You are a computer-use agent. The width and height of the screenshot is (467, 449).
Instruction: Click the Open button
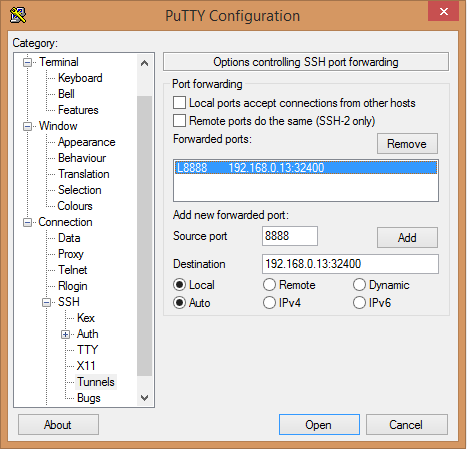tap(319, 425)
